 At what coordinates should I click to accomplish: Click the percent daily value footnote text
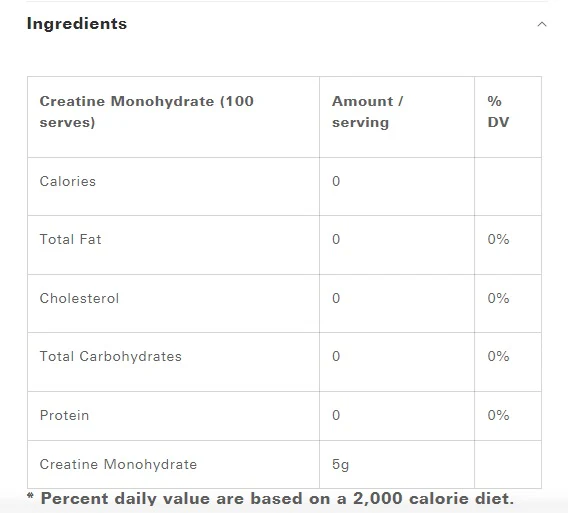click(x=271, y=499)
